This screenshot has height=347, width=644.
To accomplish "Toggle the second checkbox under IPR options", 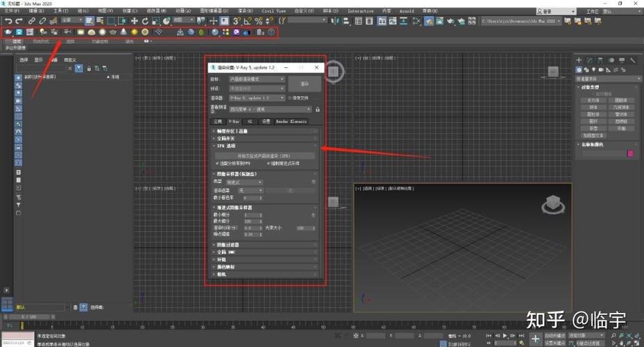I will click(268, 164).
